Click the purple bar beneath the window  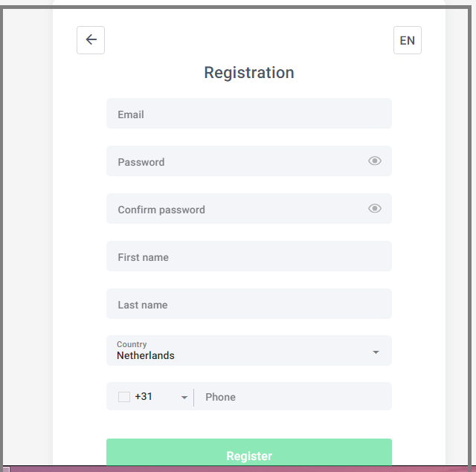point(238,469)
